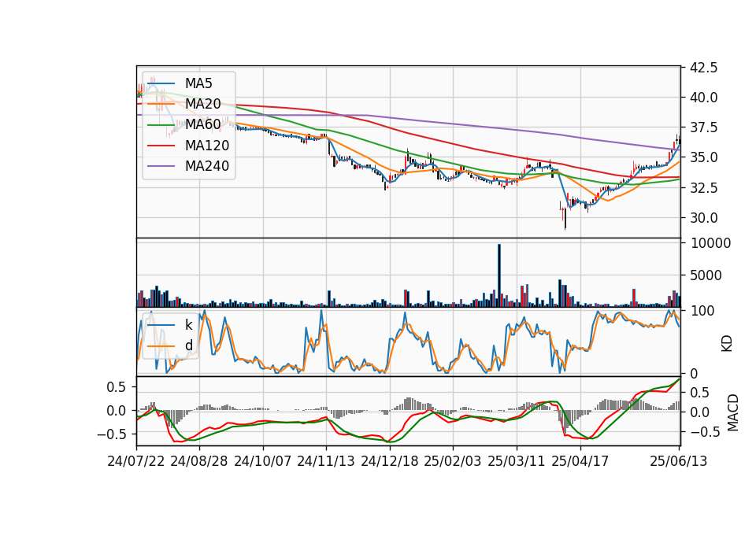Viewport: 756px width, 543px height.
Task: Click the 24/07/22 date tick label
Action: click(x=136, y=462)
